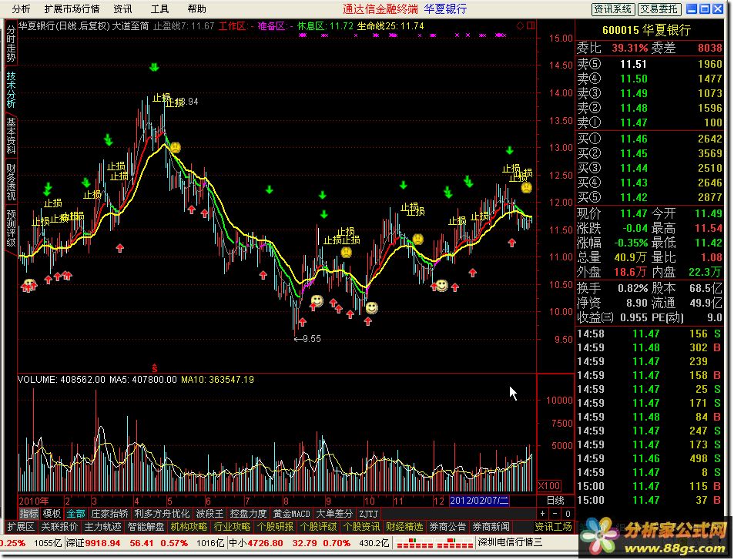Open the 关联报价 bottom tab
This screenshot has height=560, width=734.
59,527
